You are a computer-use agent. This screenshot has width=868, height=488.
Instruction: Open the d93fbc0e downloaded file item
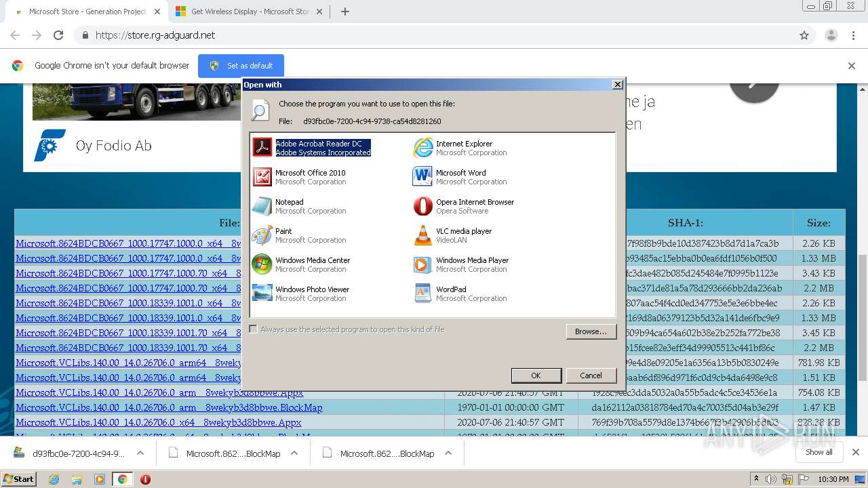tap(69, 453)
